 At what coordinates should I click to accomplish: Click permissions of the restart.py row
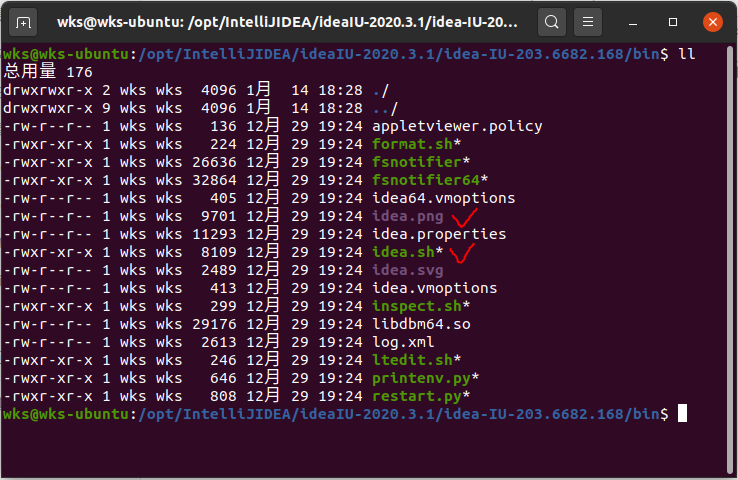pos(48,396)
